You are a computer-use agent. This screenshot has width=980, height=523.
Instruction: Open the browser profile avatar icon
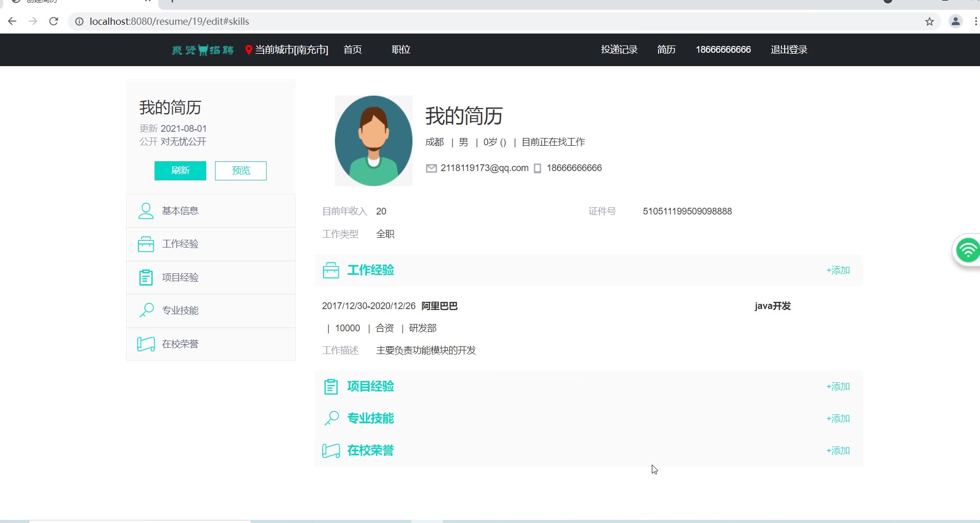click(956, 21)
